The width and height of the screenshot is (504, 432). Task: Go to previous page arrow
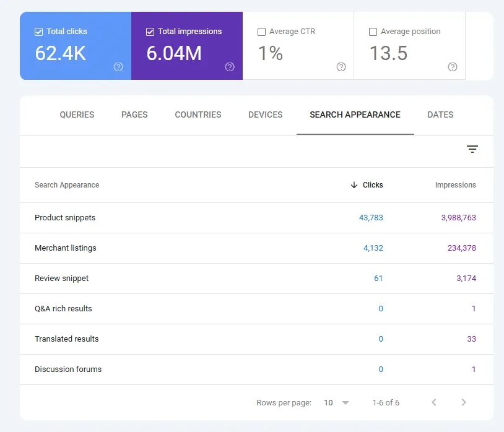pos(434,402)
